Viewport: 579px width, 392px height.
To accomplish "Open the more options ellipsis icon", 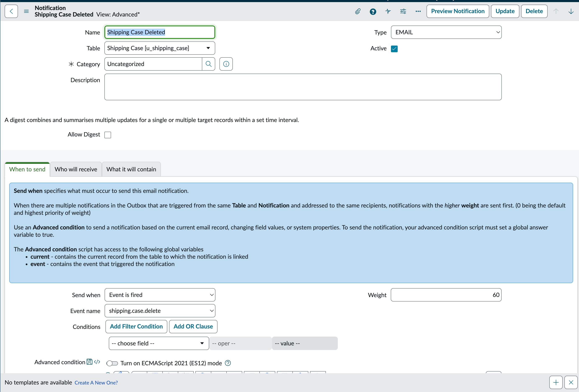I will 418,11.
